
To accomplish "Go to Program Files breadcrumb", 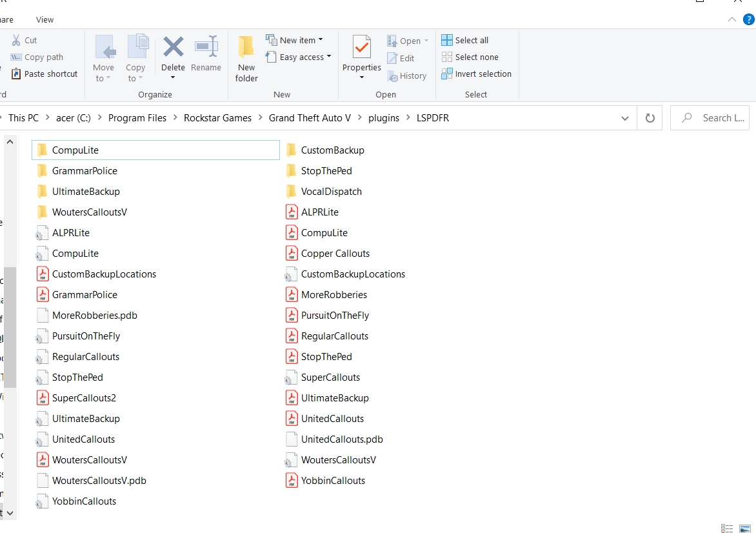I will tap(137, 117).
